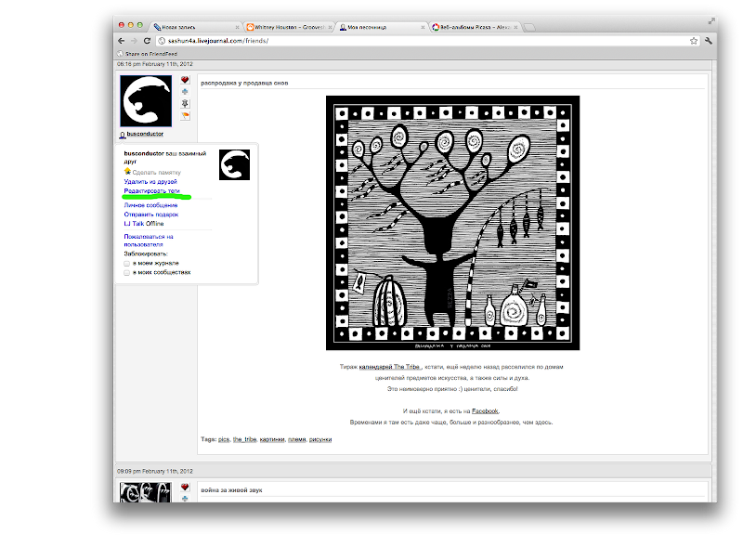Screen dimensions: 743x560
Task: Click the blue plus icon beside busconductor's avatar
Action: pyautogui.click(x=185, y=91)
